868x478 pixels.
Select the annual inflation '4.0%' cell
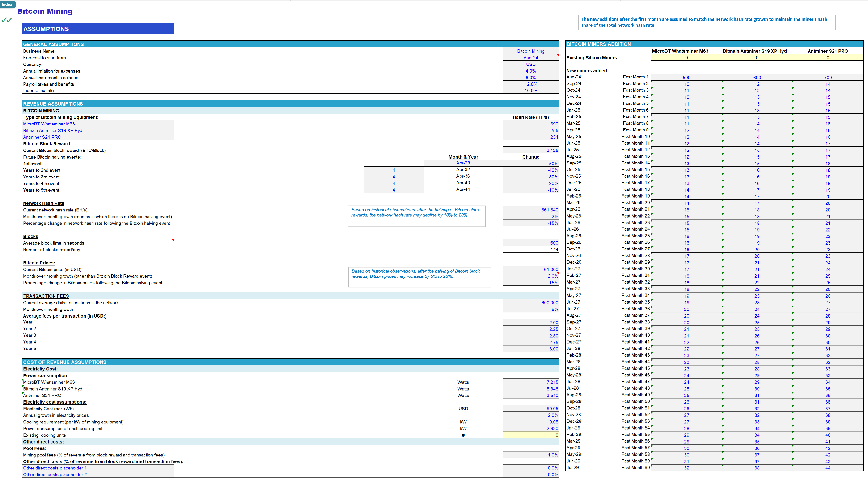tap(530, 71)
